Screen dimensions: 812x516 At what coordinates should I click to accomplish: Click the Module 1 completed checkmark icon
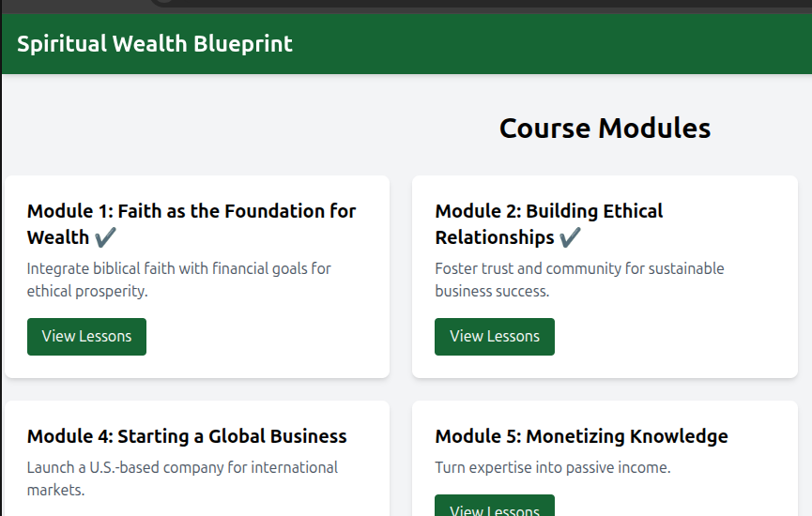(105, 237)
